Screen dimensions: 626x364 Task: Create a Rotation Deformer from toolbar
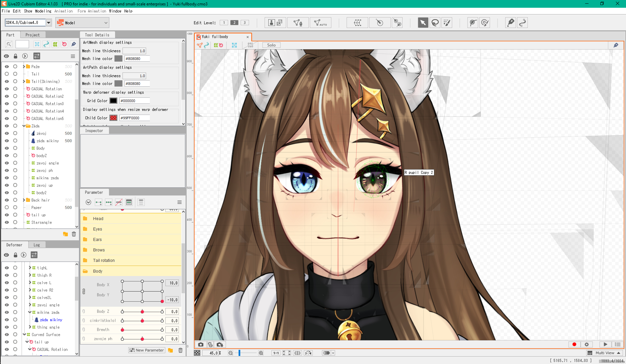380,23
